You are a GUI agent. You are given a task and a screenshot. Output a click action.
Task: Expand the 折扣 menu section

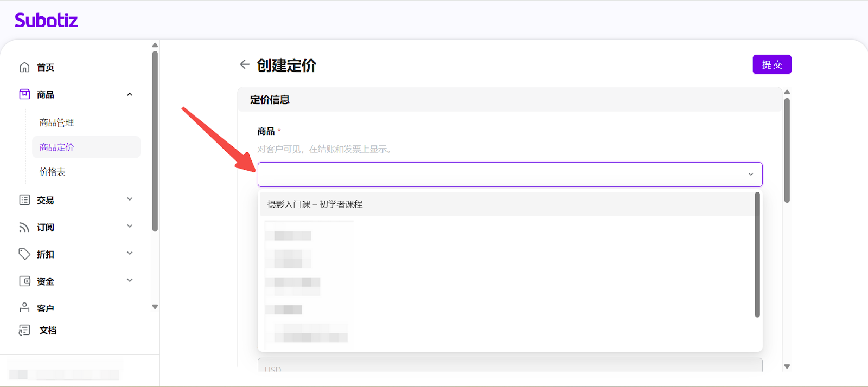(x=130, y=254)
